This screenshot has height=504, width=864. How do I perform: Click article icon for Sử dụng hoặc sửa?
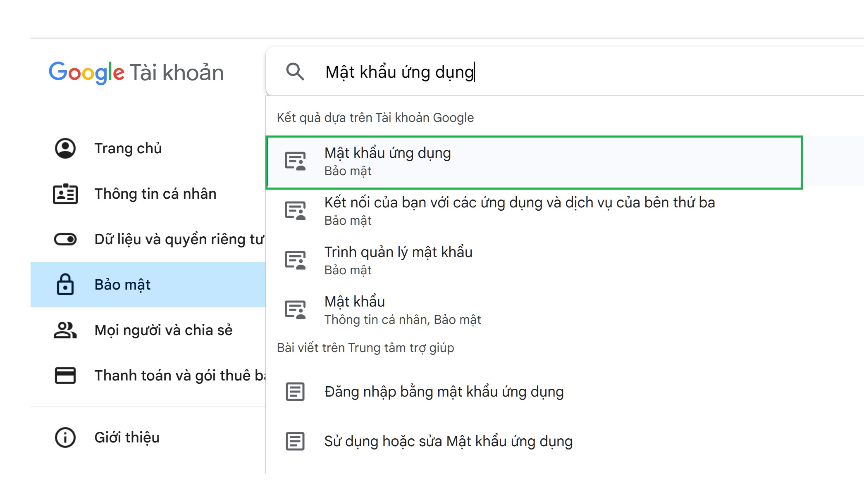click(295, 441)
